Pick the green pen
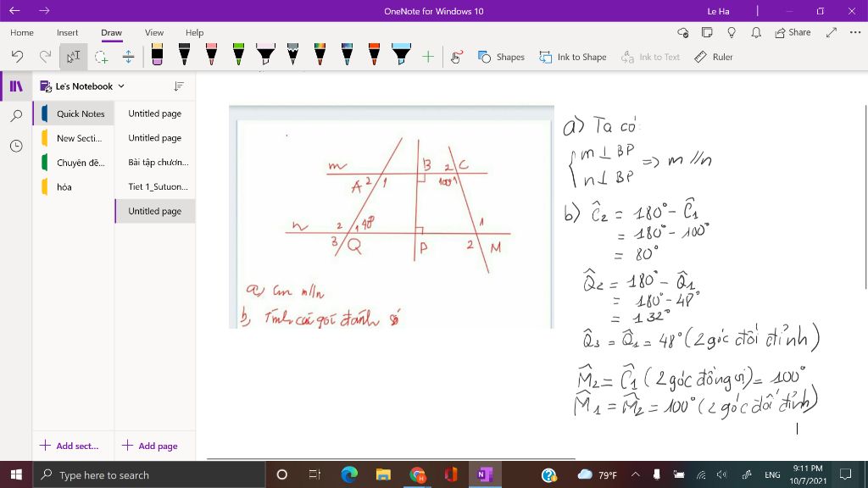 [238, 55]
